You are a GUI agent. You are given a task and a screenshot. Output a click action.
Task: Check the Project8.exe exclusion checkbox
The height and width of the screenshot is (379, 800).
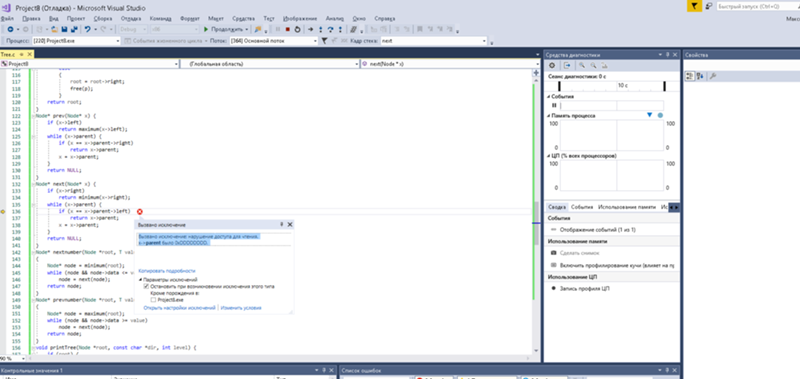tap(153, 300)
